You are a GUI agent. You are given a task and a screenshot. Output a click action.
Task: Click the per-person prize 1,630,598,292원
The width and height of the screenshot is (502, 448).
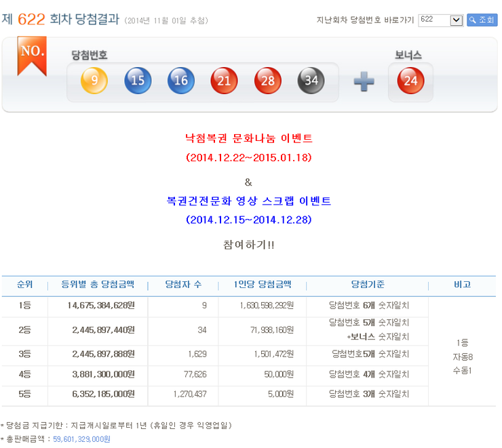267,306
